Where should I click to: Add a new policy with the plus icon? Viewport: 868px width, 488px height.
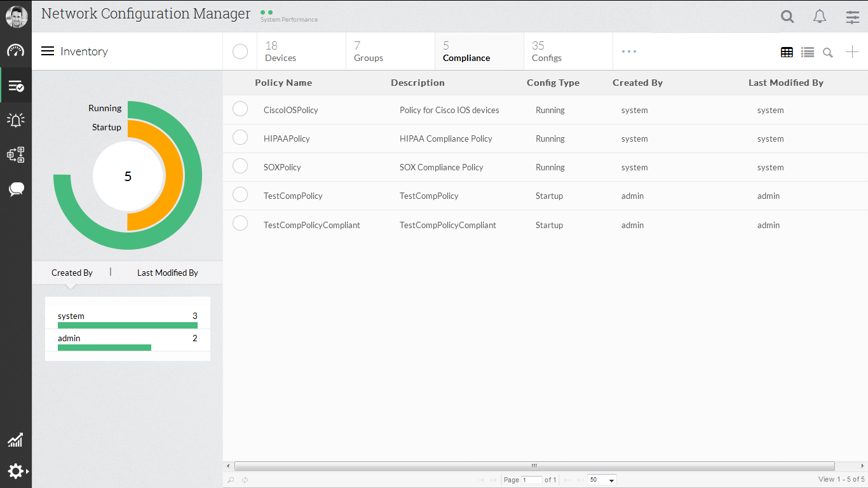(x=851, y=51)
